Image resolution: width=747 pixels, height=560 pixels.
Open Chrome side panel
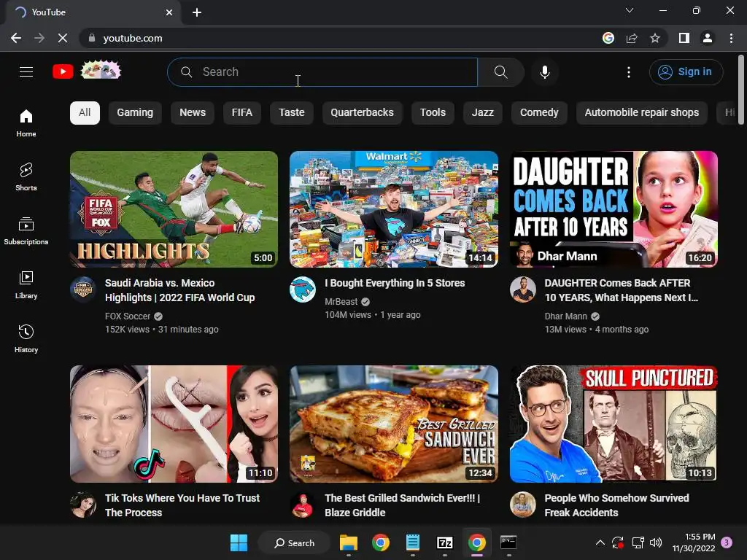684,38
